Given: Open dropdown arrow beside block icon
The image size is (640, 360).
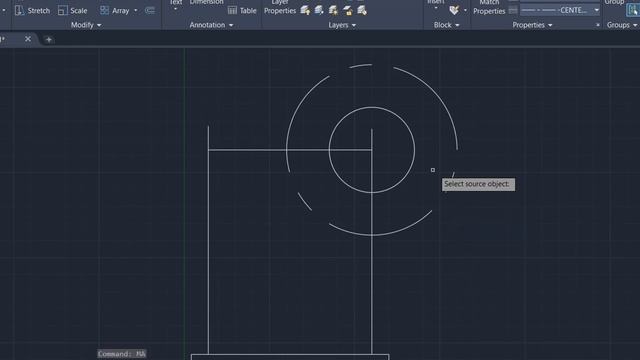Looking at the screenshot, I should pos(465,10).
